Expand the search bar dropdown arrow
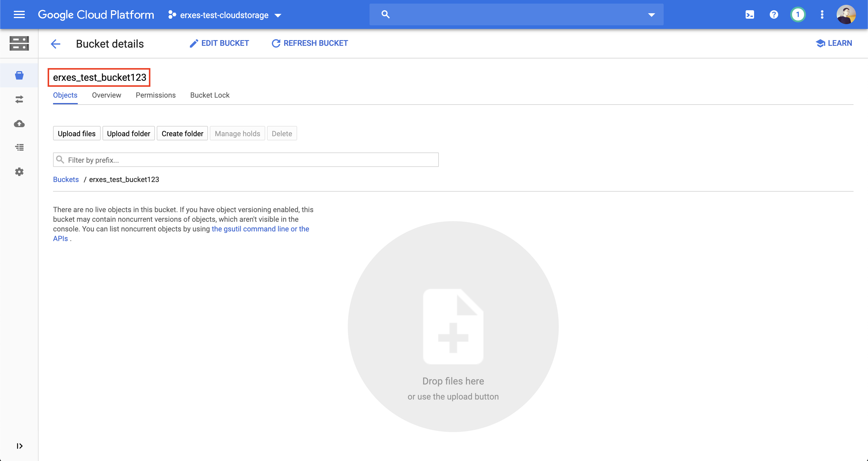 (651, 15)
